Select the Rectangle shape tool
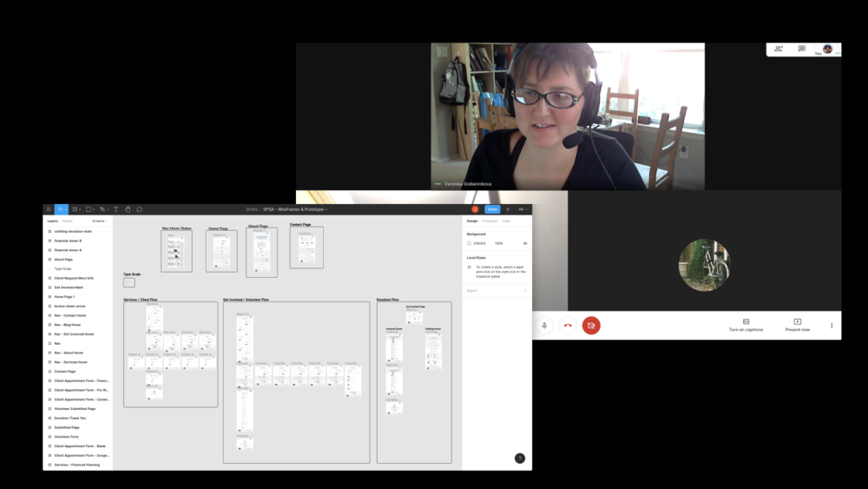This screenshot has height=489, width=868. 89,209
